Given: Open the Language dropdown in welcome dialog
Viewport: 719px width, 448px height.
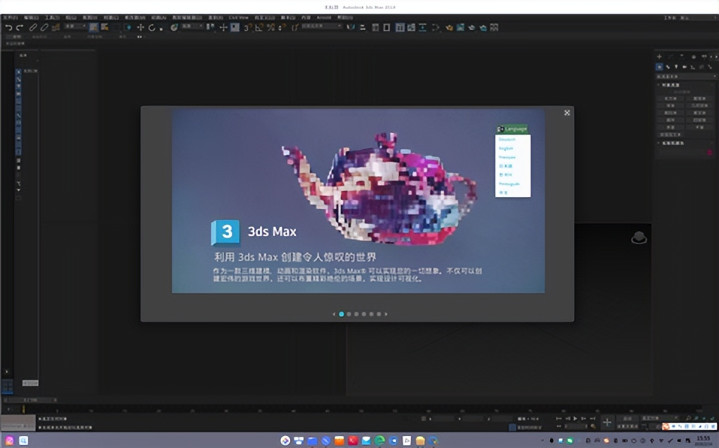Looking at the screenshot, I should (x=513, y=129).
